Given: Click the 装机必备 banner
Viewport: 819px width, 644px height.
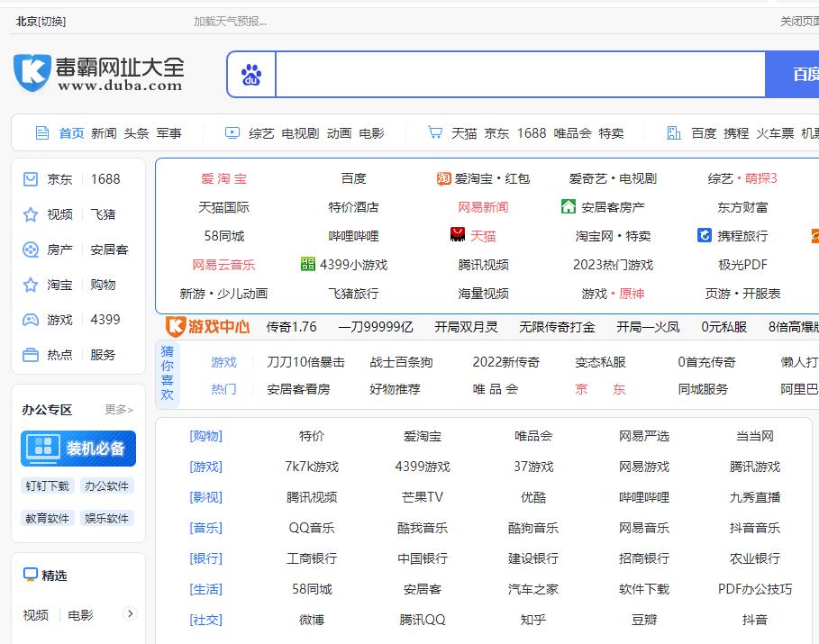Looking at the screenshot, I should point(78,449).
